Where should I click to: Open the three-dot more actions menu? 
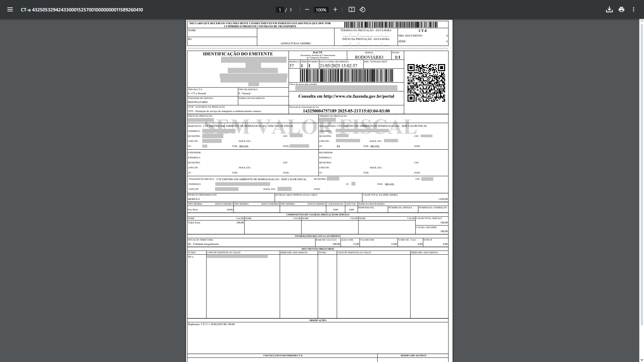633,10
